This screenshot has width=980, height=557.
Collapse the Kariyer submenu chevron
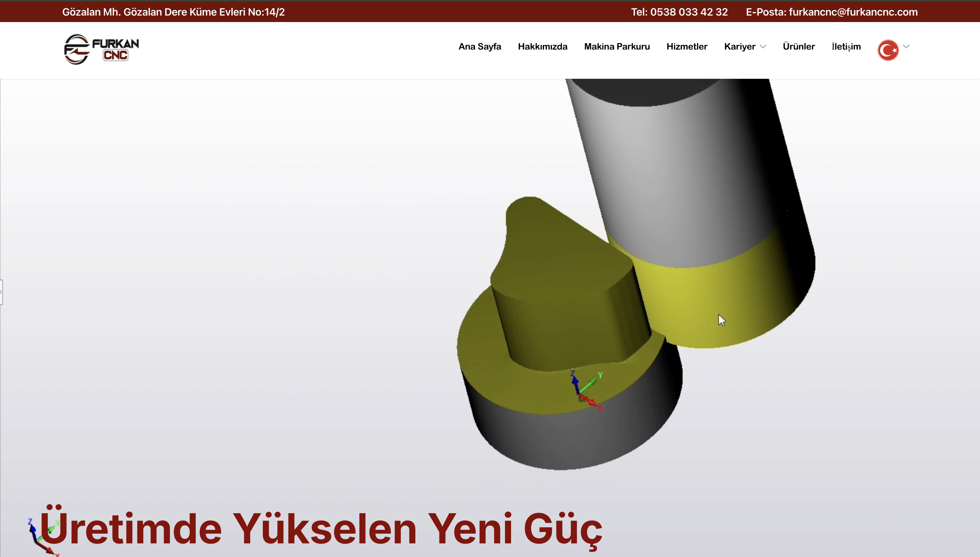coord(763,47)
